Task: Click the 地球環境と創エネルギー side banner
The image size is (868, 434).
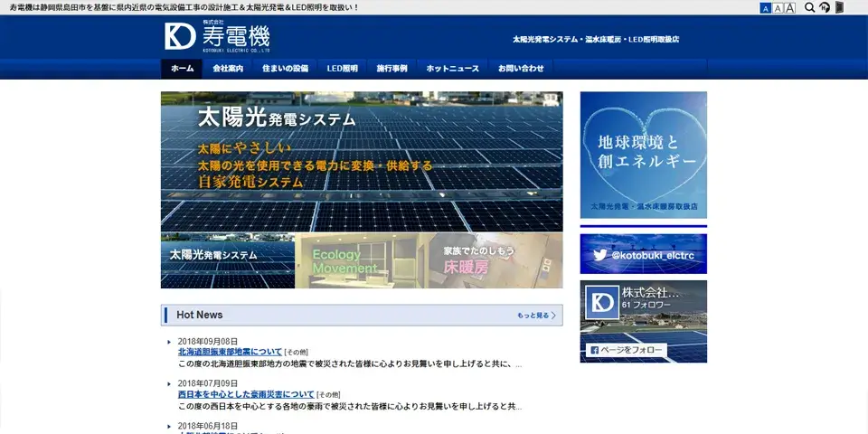Action: [643, 155]
